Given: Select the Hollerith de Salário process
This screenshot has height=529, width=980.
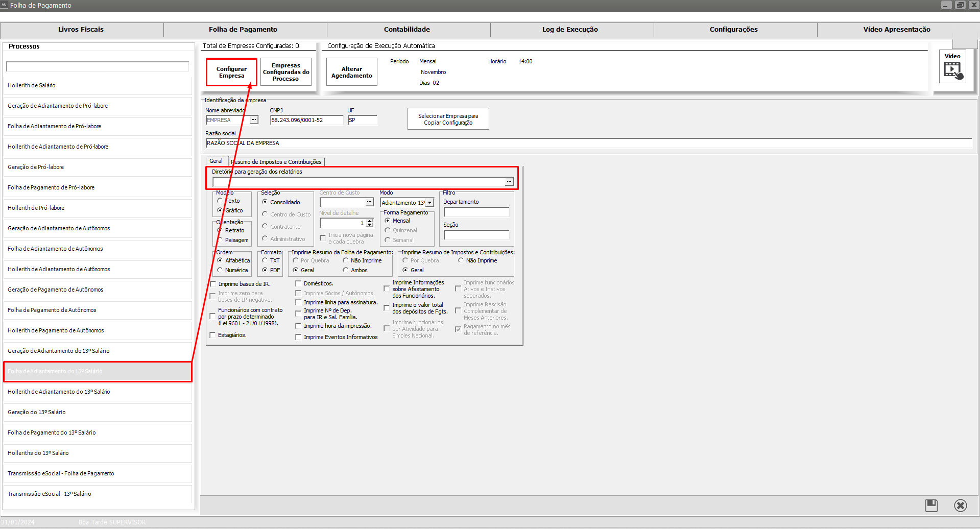Looking at the screenshot, I should [98, 85].
